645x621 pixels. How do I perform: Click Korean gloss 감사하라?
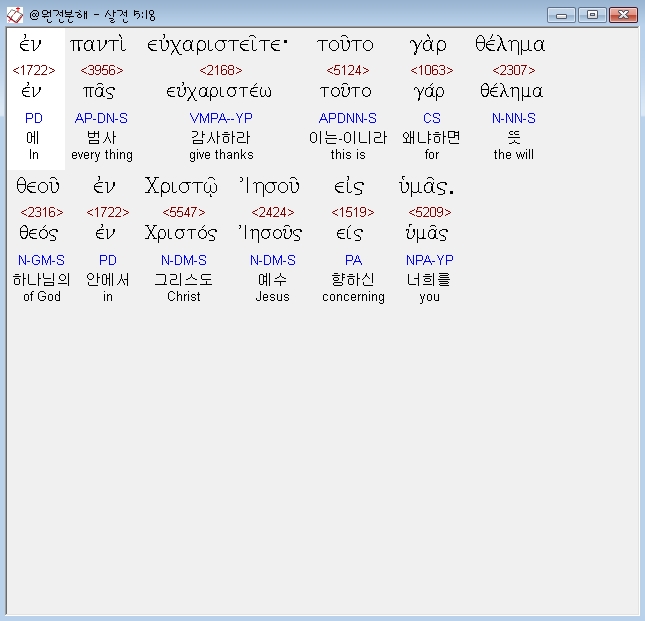(221, 138)
